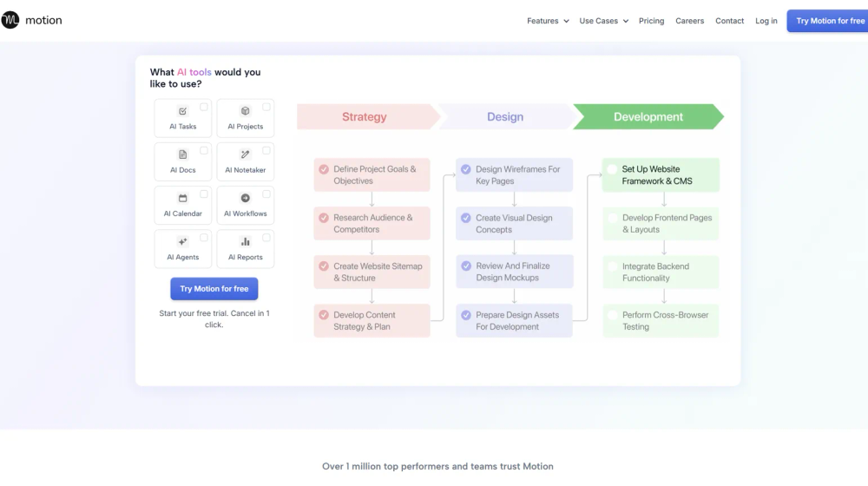The height and width of the screenshot is (486, 868).
Task: Open the Careers page
Action: click(689, 21)
